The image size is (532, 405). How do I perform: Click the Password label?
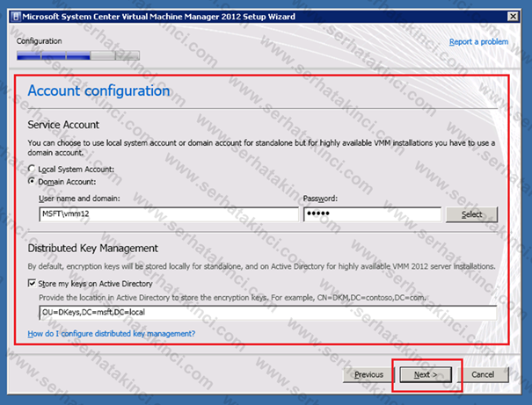coord(320,199)
